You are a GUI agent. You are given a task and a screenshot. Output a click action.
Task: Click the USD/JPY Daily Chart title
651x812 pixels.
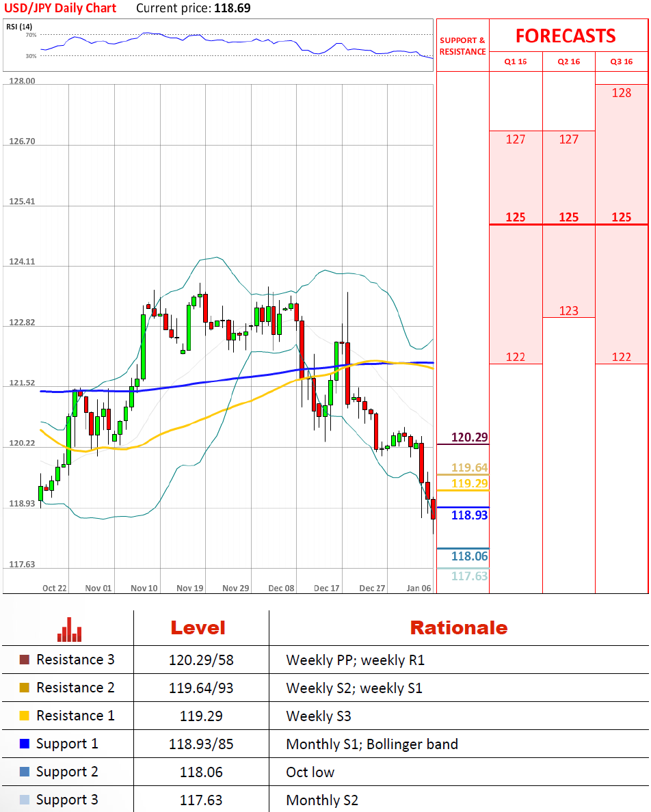[x=60, y=8]
